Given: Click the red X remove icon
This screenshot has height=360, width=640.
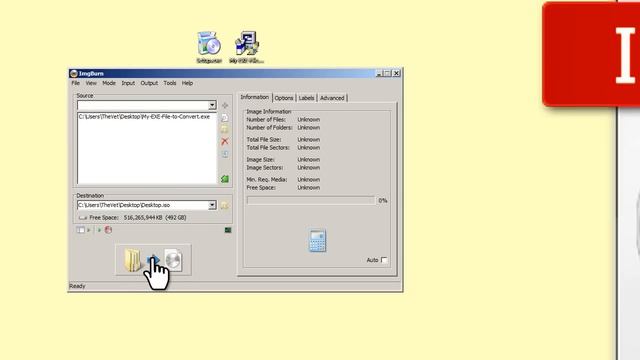Looking at the screenshot, I should (x=224, y=142).
